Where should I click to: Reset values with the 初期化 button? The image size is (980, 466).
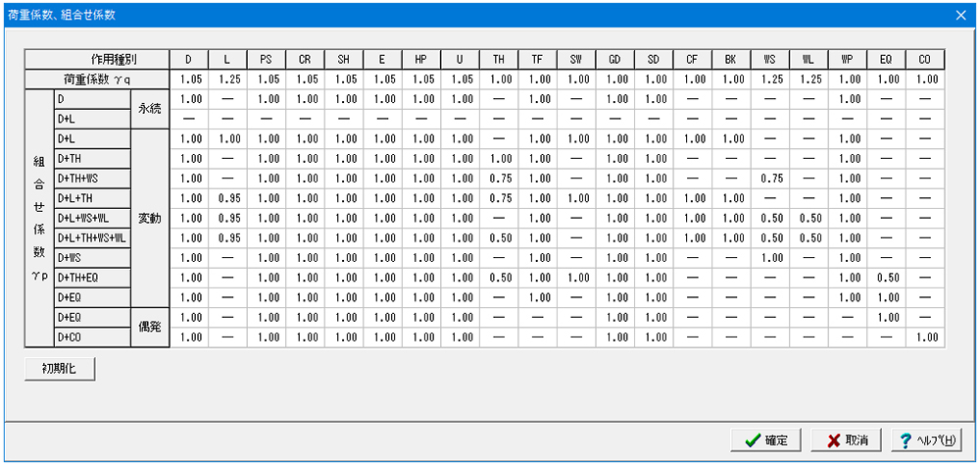59,369
